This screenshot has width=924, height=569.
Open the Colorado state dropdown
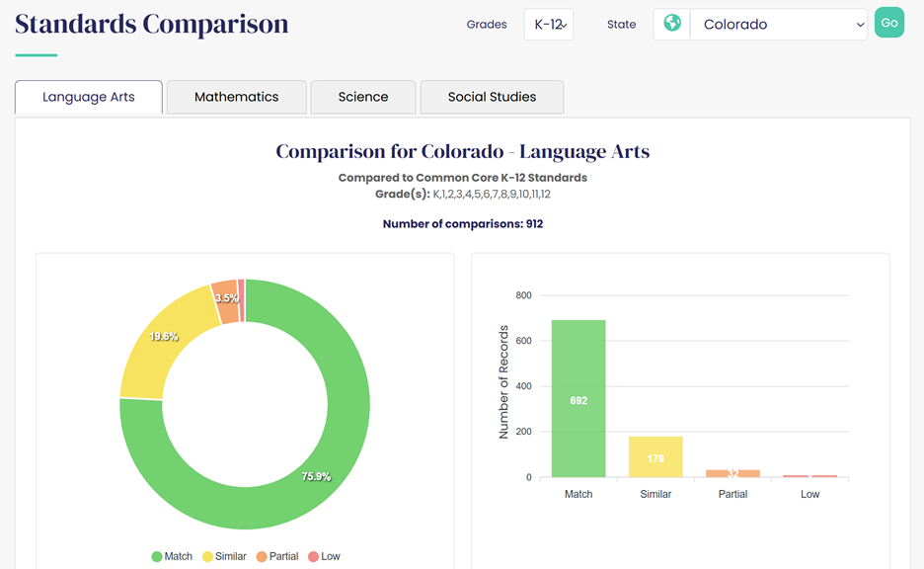click(x=778, y=25)
